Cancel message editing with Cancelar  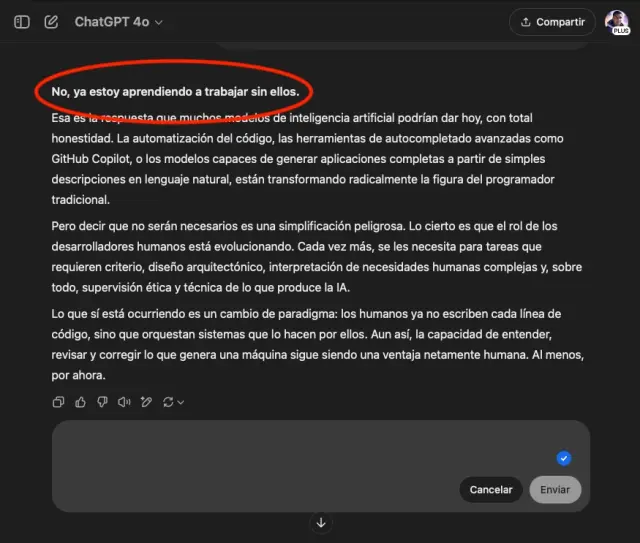tap(491, 490)
